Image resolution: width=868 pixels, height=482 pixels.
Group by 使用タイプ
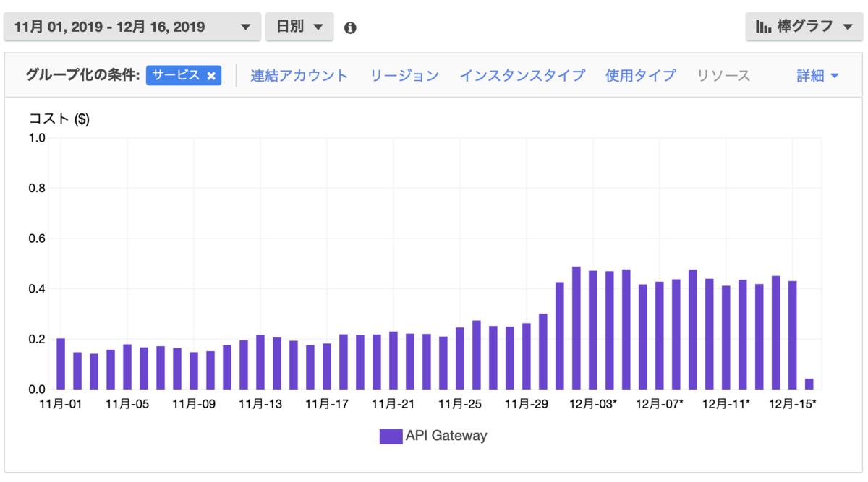pyautogui.click(x=641, y=75)
